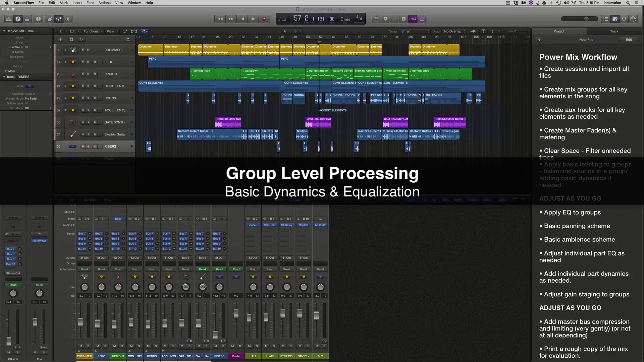This screenshot has height=362, width=644.
Task: Toggle Show Automation icon in tracks toolbar
Action: [126, 31]
